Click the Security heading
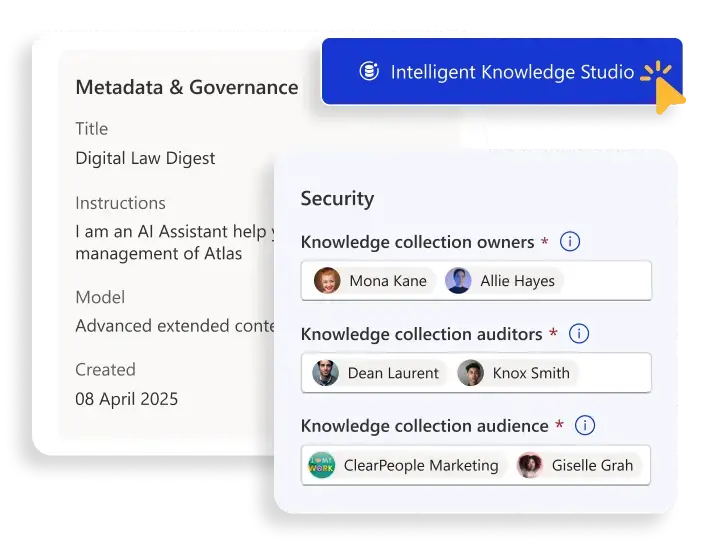708x545 pixels. [337, 199]
